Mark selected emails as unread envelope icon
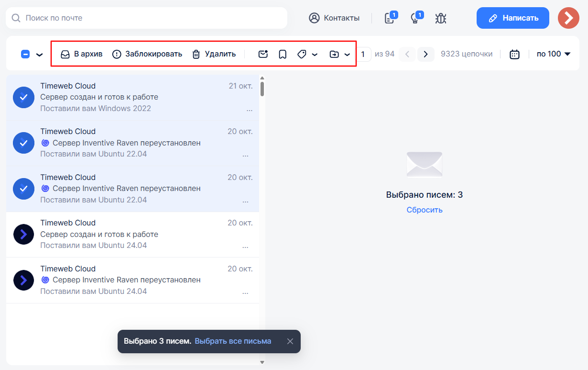Screen dimensions: 588x370 tap(263, 54)
